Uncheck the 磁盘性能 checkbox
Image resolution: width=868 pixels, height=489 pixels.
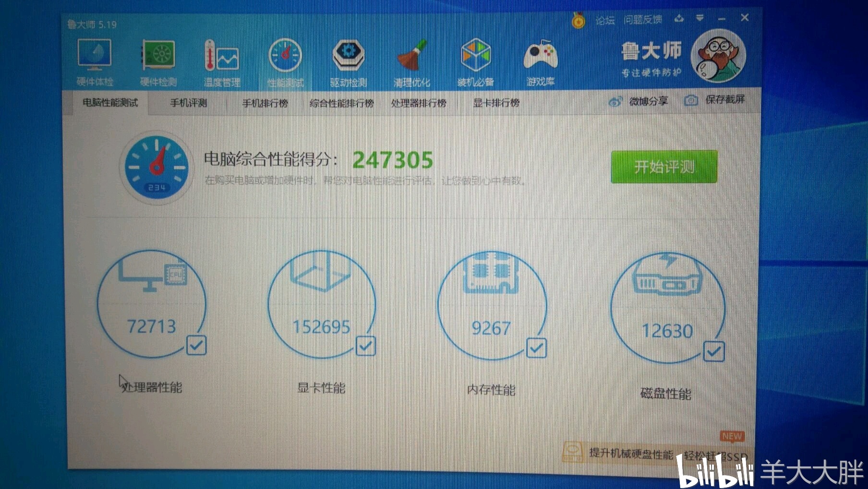(714, 352)
